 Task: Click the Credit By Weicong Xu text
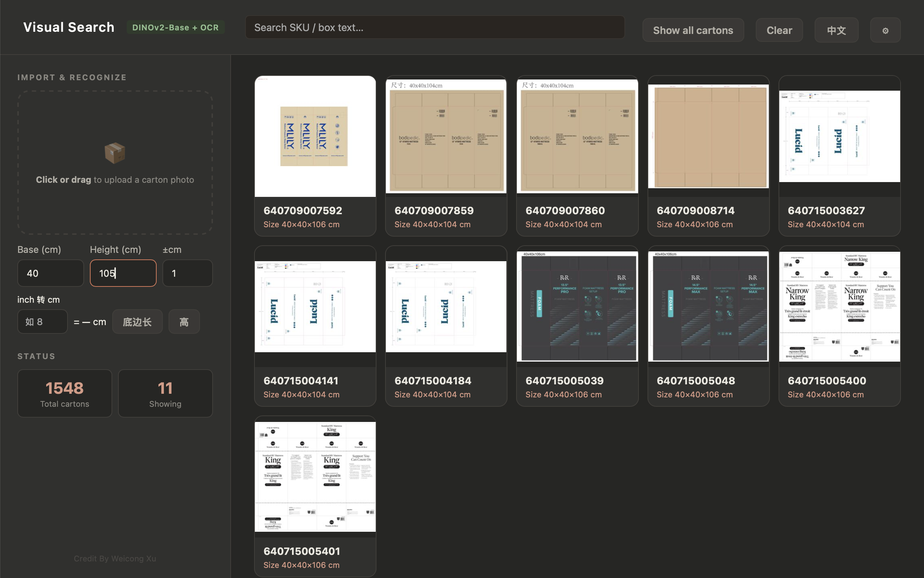[115, 558]
